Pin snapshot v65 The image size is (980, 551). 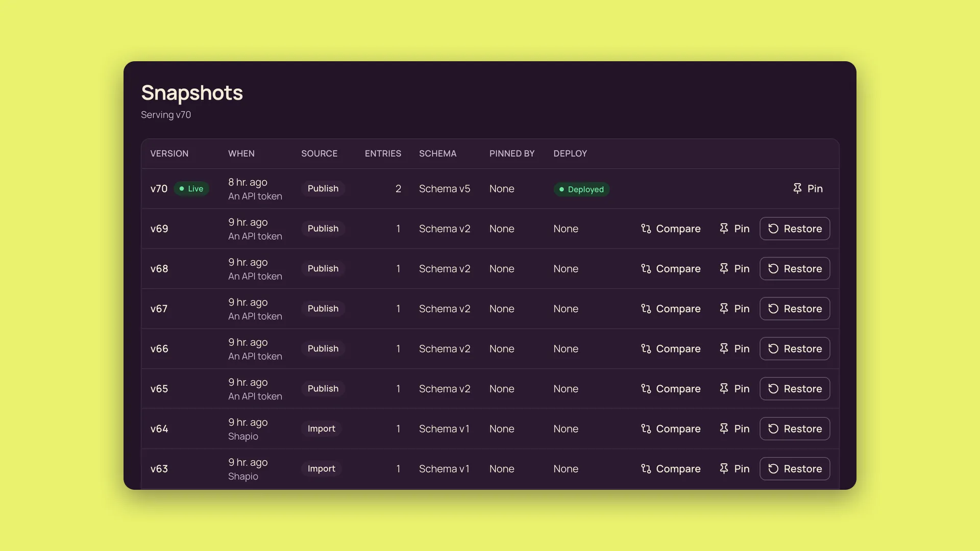pos(734,389)
